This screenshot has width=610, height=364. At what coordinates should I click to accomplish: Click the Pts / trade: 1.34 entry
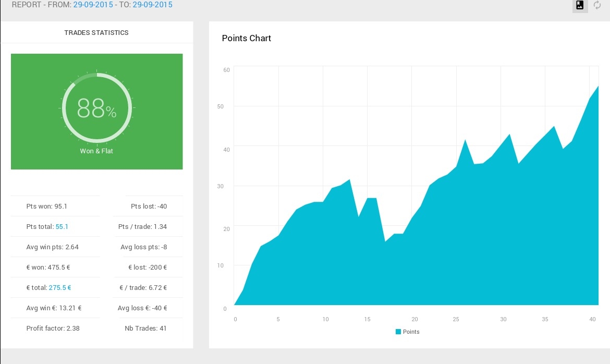[142, 226]
